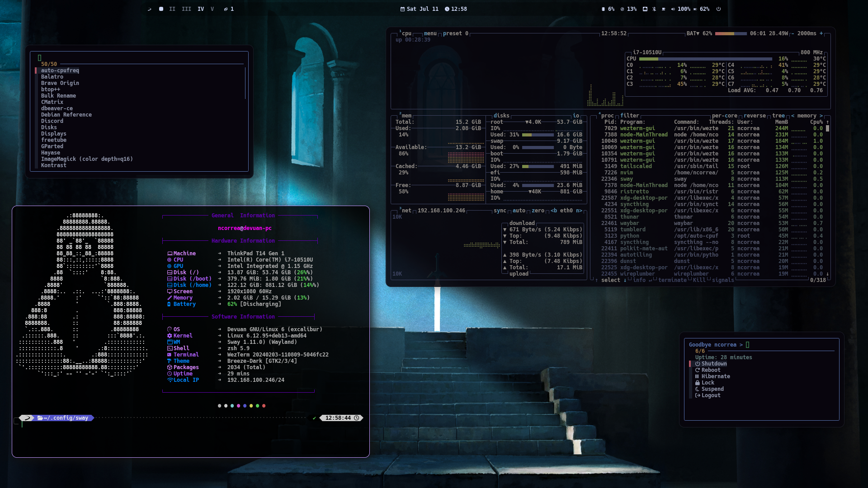
Task: Switch to workspace III in the top bar
Action: point(186,9)
